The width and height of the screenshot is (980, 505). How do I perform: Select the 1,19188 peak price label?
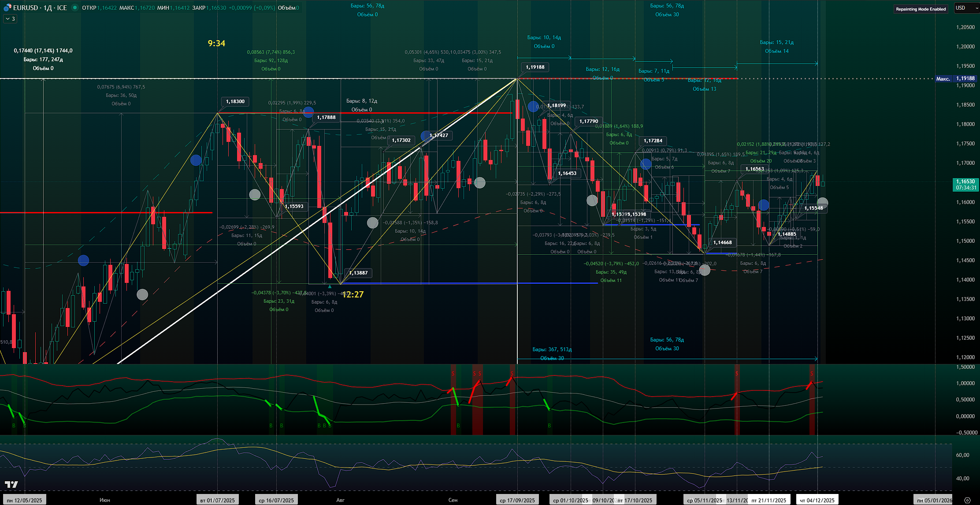(535, 67)
